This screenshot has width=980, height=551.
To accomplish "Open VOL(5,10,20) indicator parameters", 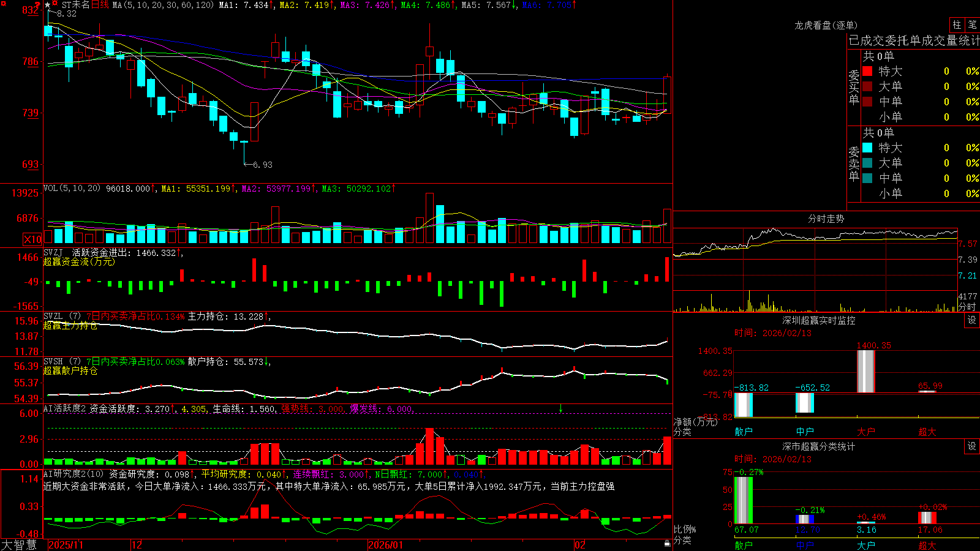I will 72,189.
